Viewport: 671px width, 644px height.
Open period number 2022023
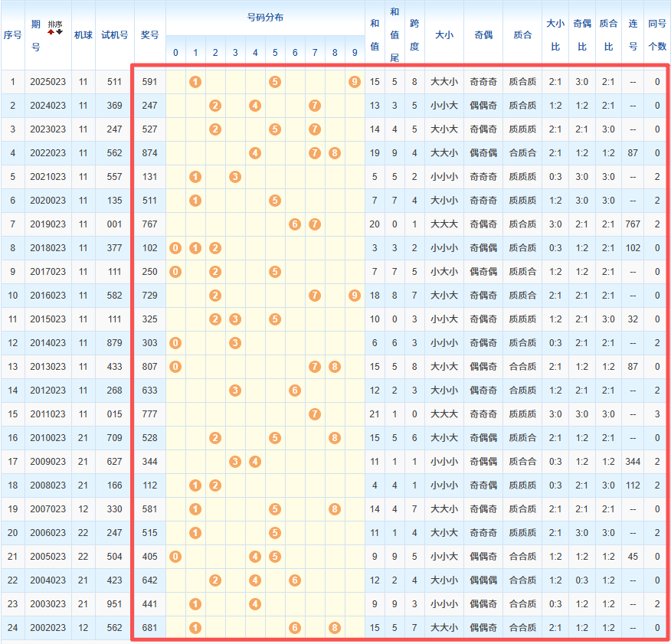coord(48,153)
